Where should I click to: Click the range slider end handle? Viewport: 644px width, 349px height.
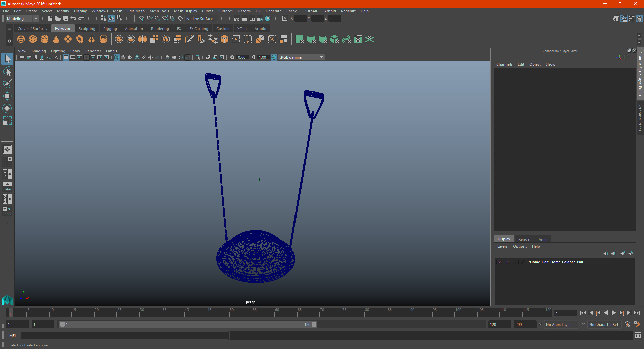(314, 325)
